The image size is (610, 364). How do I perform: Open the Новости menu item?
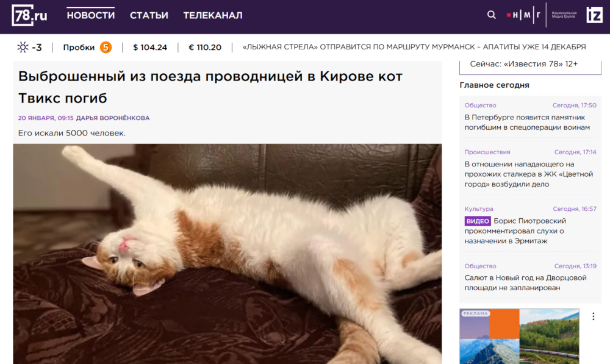click(x=91, y=15)
